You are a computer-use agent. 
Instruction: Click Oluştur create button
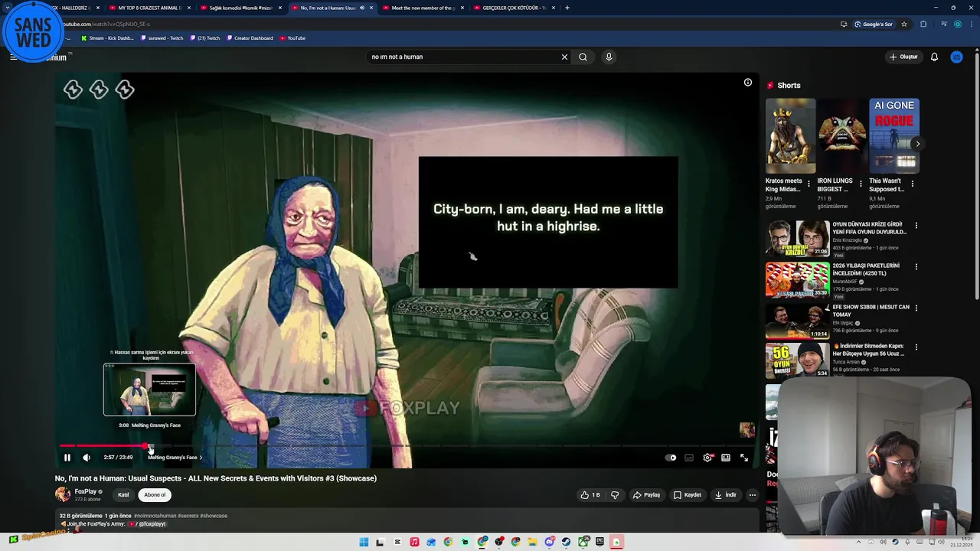(903, 57)
